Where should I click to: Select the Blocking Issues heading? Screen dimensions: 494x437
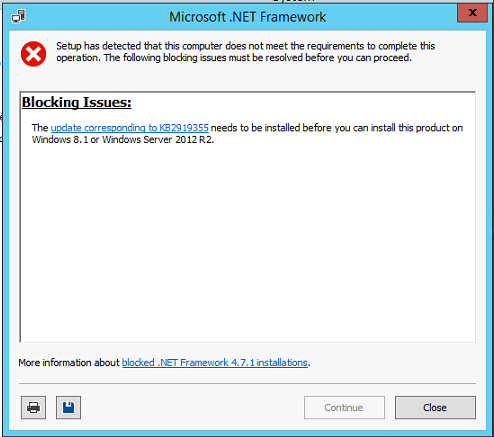click(x=77, y=102)
